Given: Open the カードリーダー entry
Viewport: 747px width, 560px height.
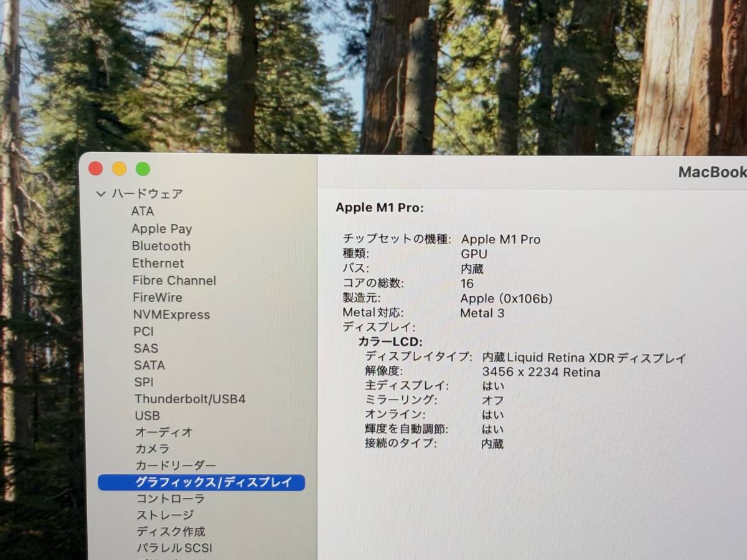Looking at the screenshot, I should 176,465.
